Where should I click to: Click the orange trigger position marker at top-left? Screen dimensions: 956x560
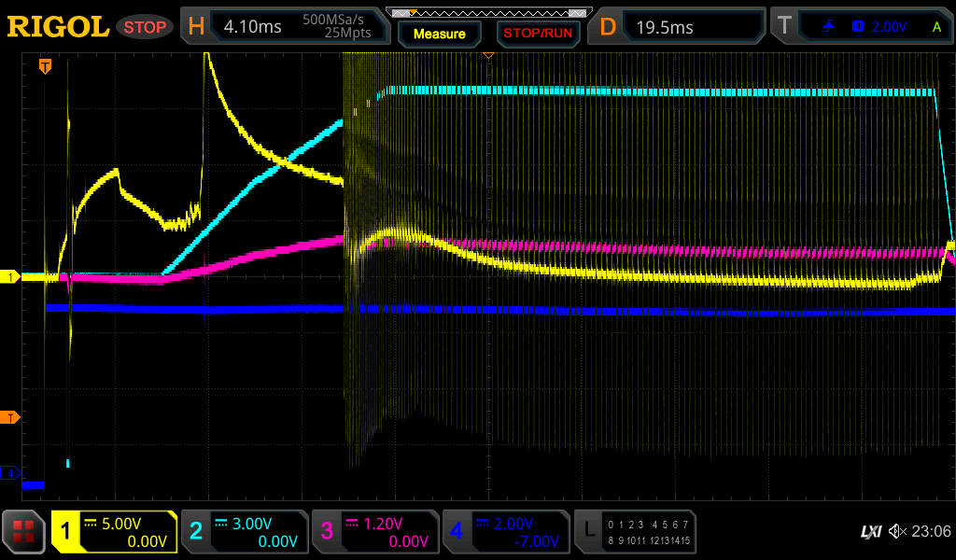pos(45,66)
